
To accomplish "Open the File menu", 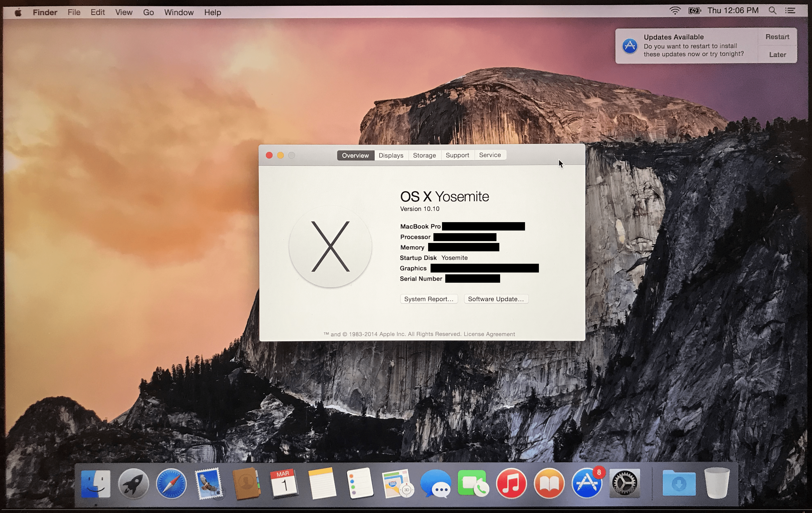I will tap(74, 12).
